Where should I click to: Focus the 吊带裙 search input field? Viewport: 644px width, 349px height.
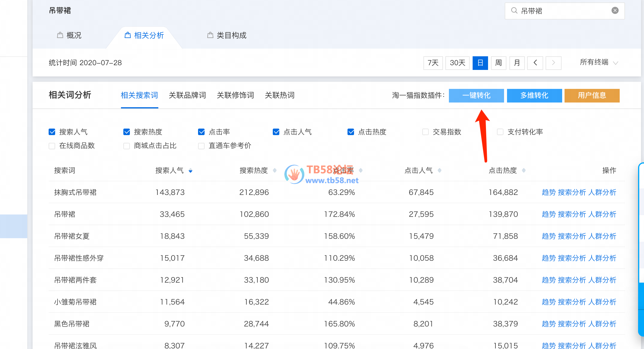click(x=565, y=11)
